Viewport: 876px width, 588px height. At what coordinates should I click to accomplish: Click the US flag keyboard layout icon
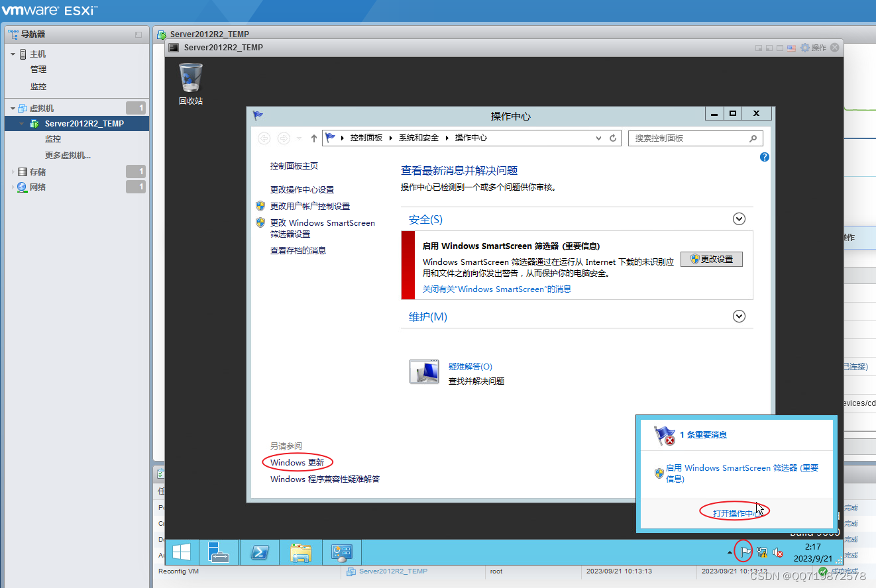791,48
